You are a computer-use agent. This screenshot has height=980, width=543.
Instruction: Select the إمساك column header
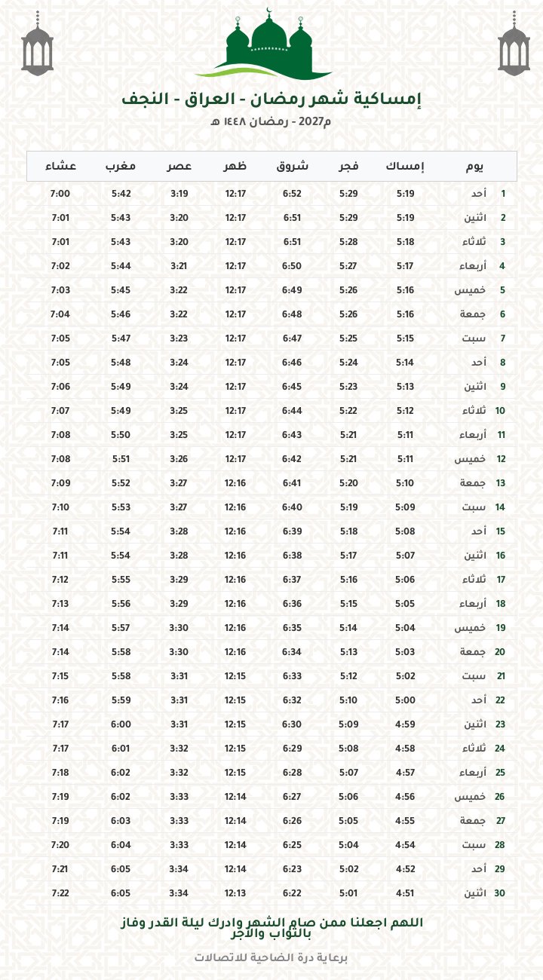point(405,167)
